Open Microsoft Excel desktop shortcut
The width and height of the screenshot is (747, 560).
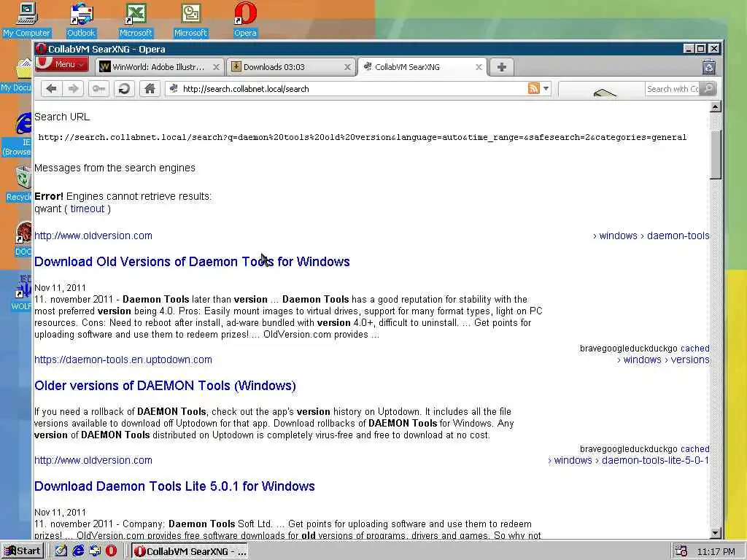point(136,20)
